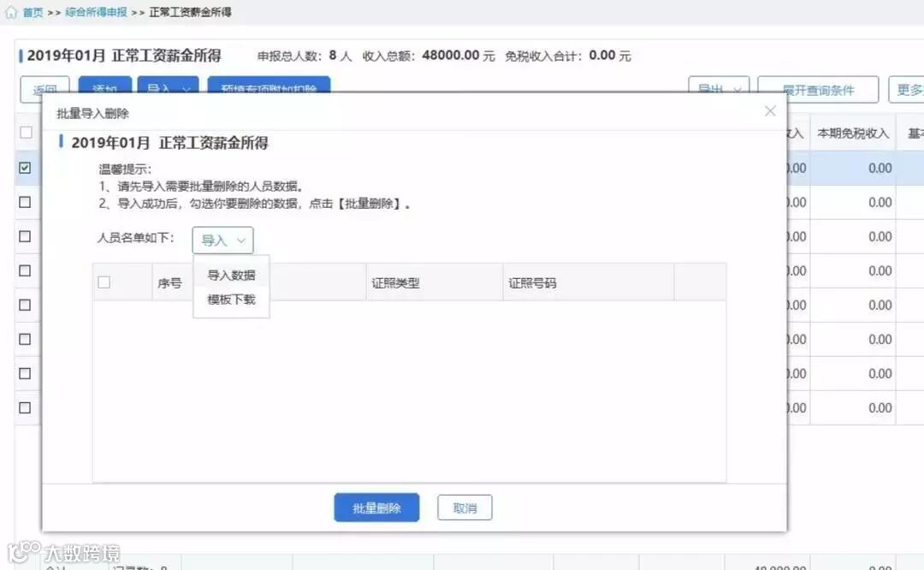Viewport: 924px width, 570px height.
Task: Check the sixth row checkbox in background table
Action: [25, 339]
